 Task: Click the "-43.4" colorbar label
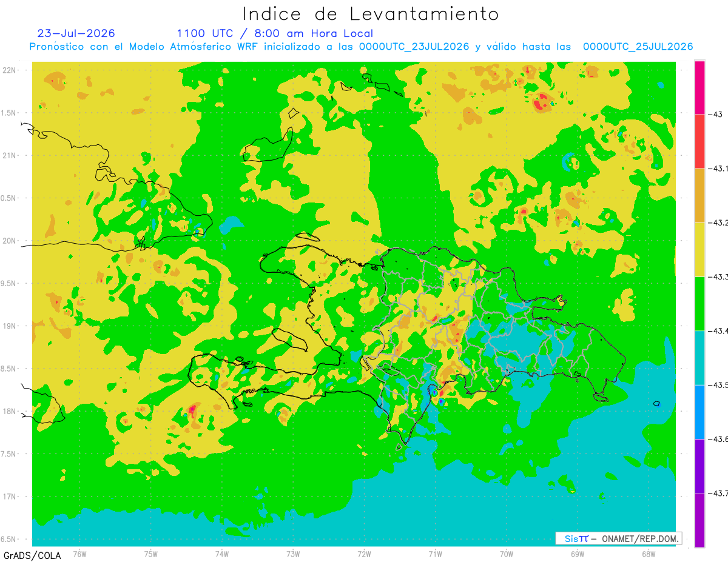(718, 330)
